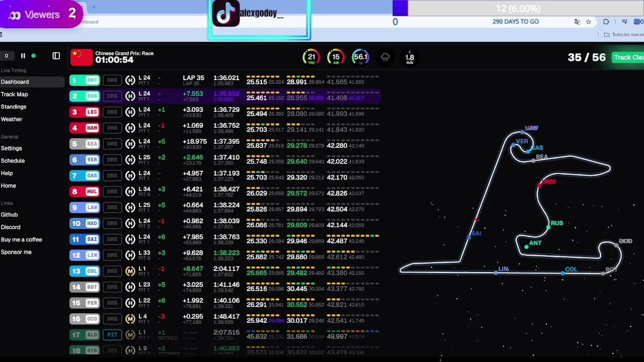Open the Todos los marcadores bookmarks folder
Screen dimensions: 644x362
623,35
